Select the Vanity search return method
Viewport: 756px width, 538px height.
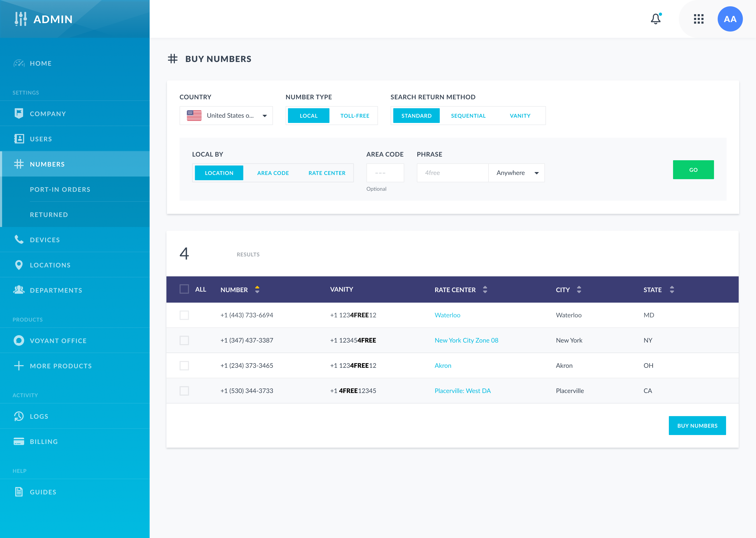pyautogui.click(x=520, y=116)
